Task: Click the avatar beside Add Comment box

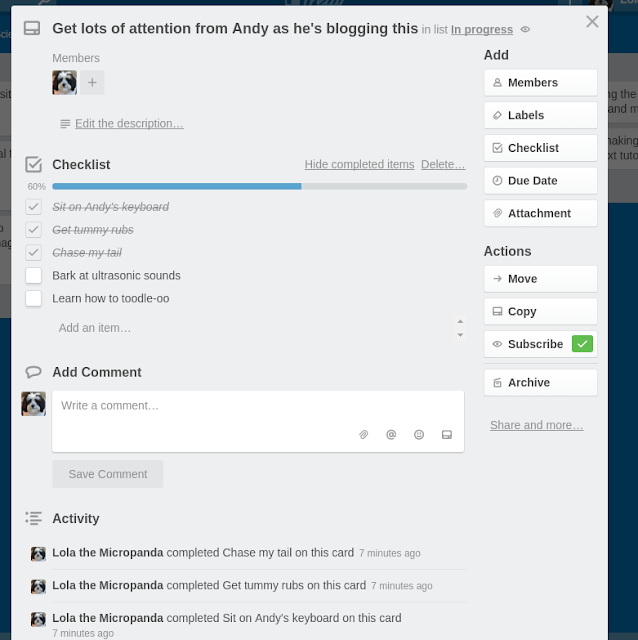Action: (x=33, y=404)
